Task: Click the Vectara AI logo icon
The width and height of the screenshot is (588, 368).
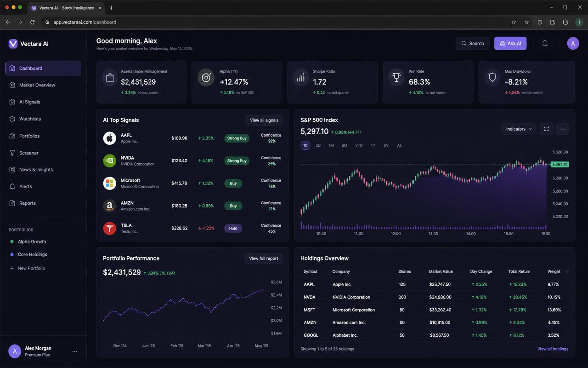Action: click(x=13, y=44)
